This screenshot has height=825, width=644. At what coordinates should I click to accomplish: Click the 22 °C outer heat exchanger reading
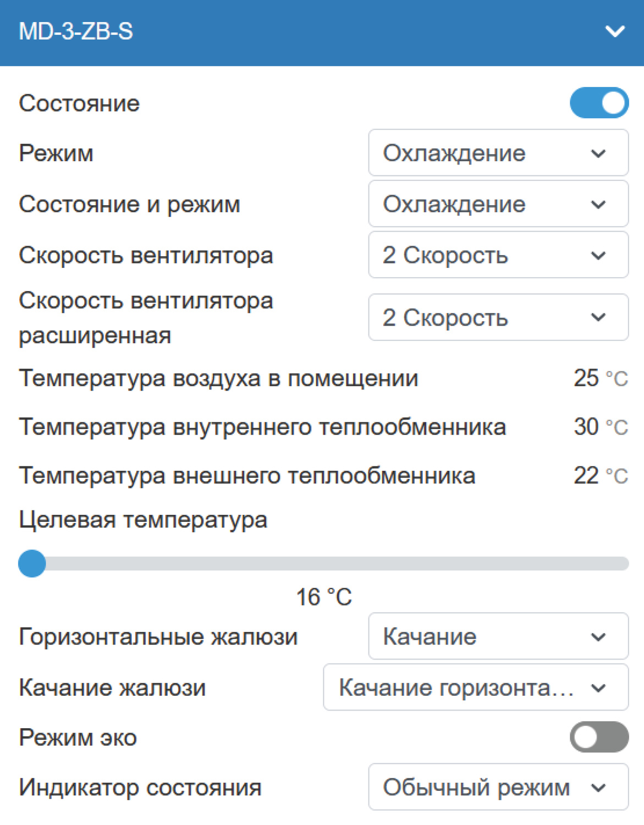600,476
